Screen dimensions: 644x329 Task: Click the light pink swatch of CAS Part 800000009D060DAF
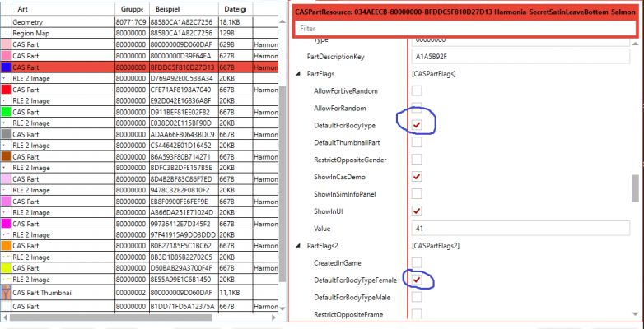pos(6,44)
